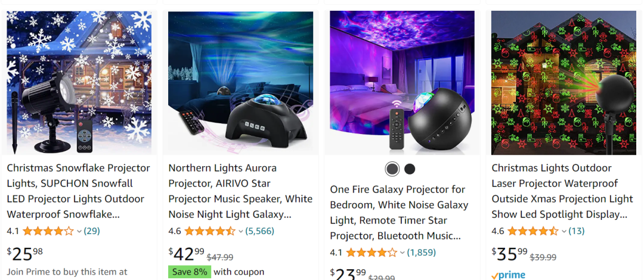View 1,859 reviews for One Fire Projector

click(421, 252)
